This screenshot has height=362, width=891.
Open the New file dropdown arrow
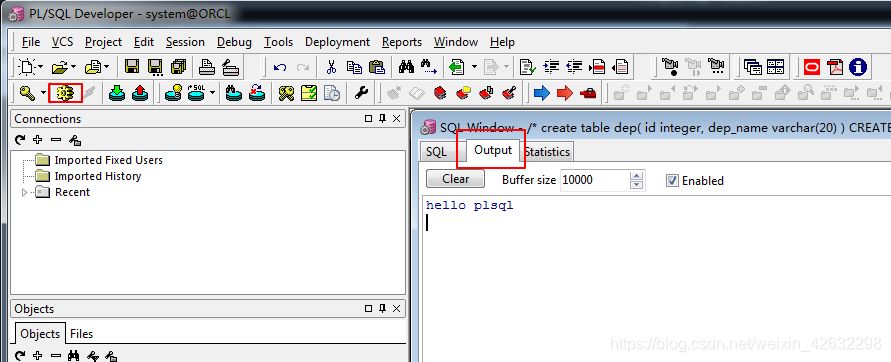click(x=40, y=68)
